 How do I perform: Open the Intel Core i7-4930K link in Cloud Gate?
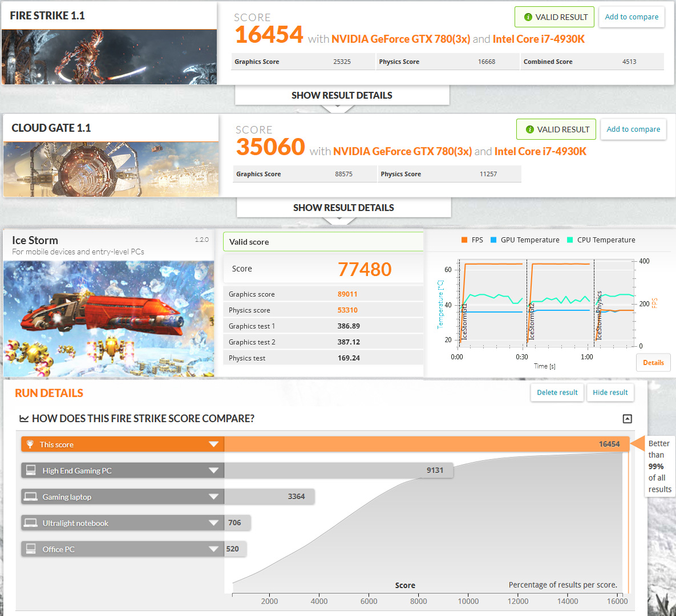point(540,151)
